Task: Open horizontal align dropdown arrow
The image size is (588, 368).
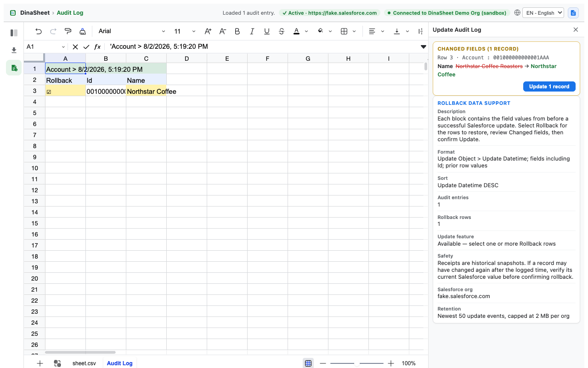Action: click(383, 31)
